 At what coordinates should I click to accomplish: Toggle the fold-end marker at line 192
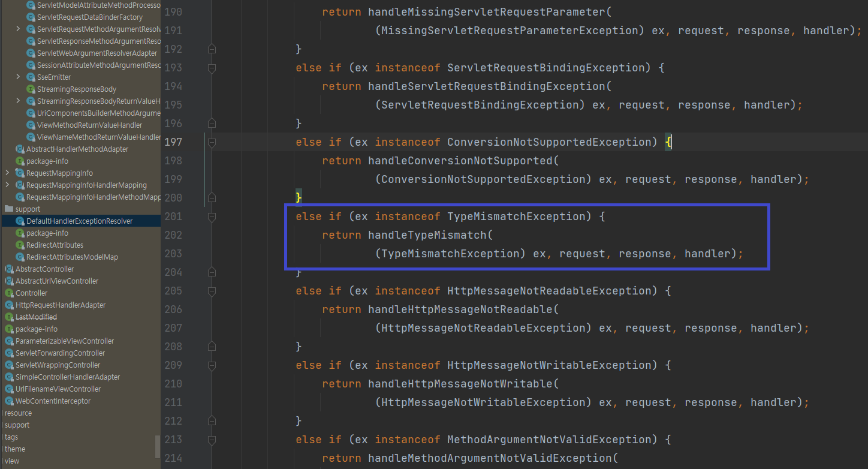pos(211,49)
